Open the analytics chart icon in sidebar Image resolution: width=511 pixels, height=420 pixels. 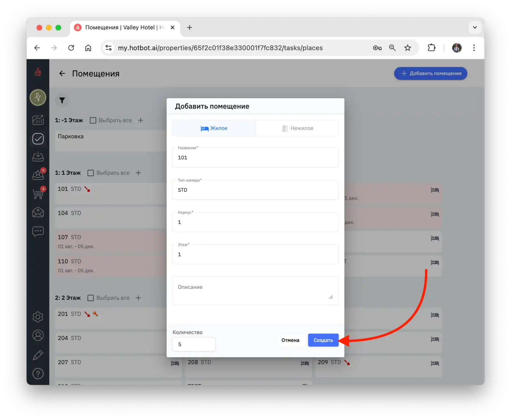[x=38, y=120]
